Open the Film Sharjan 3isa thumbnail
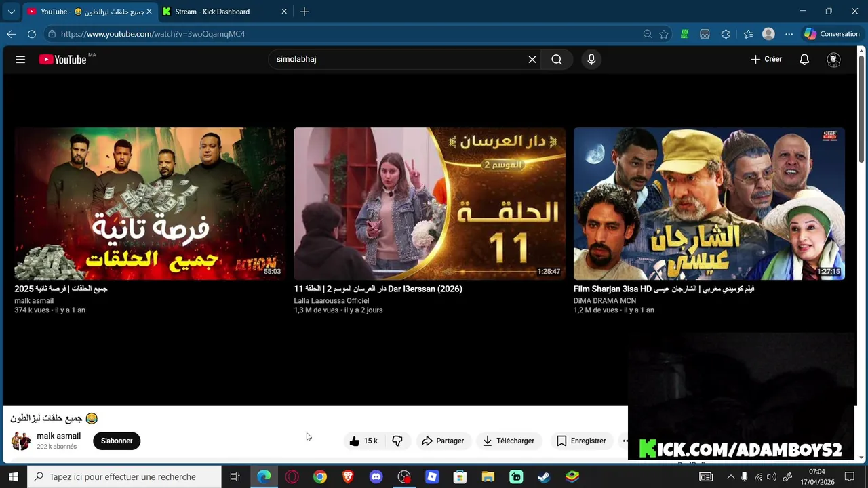The height and width of the screenshot is (488, 868). (709, 203)
